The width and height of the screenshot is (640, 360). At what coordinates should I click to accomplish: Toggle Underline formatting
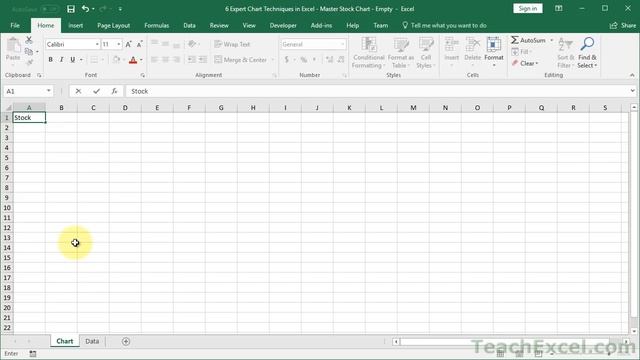click(73, 60)
